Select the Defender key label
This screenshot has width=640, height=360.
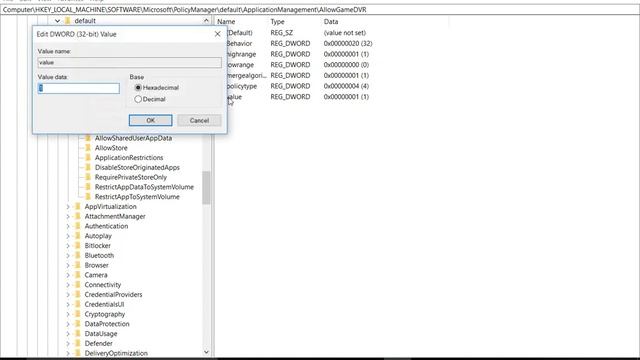tap(98, 344)
